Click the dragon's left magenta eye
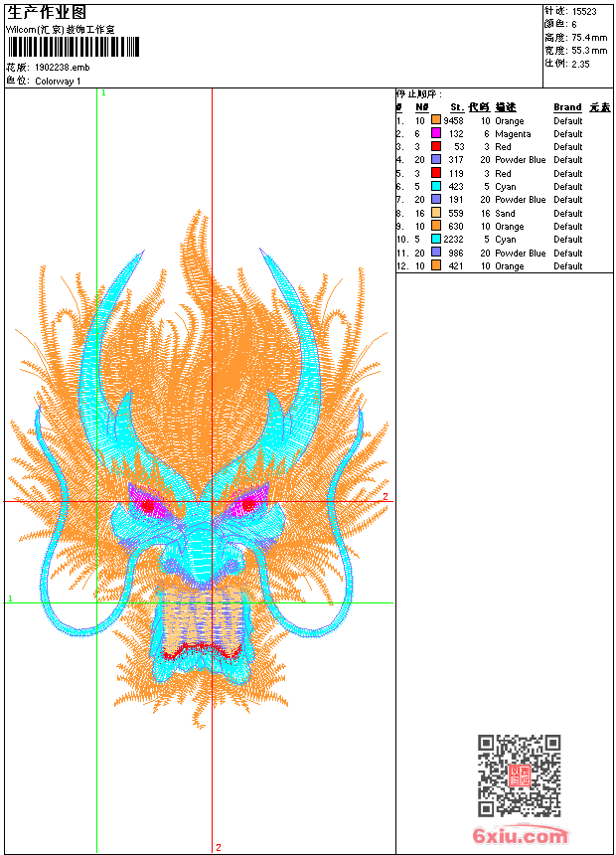Image resolution: width=616 pixels, height=855 pixels. 149,505
